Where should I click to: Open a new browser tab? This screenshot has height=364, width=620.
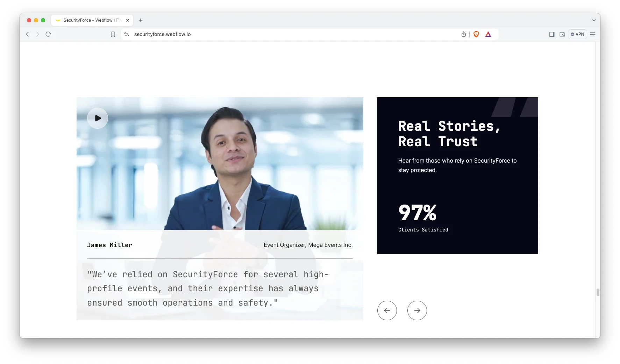pyautogui.click(x=141, y=20)
